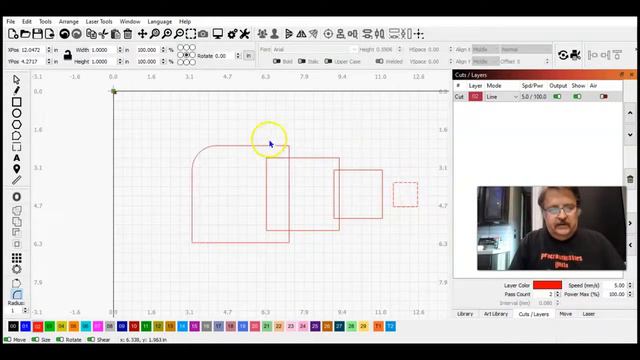Open the File menu

tap(11, 22)
